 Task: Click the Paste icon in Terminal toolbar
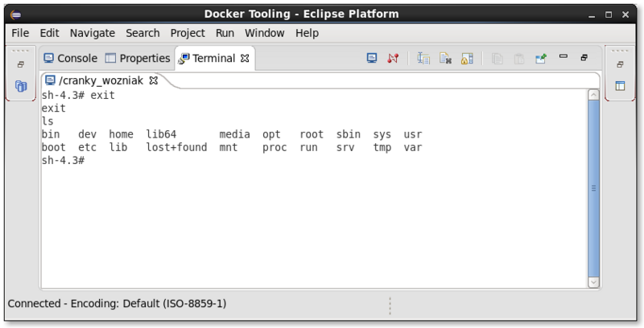tap(519, 59)
